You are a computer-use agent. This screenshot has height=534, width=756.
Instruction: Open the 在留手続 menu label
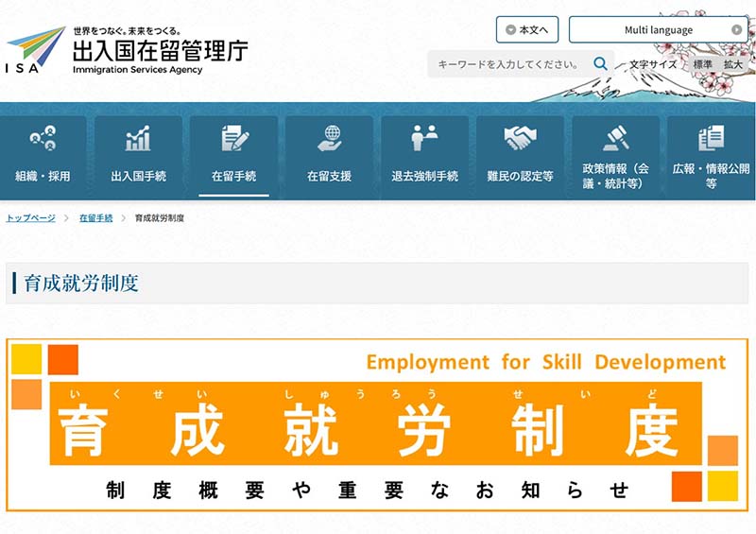click(234, 176)
